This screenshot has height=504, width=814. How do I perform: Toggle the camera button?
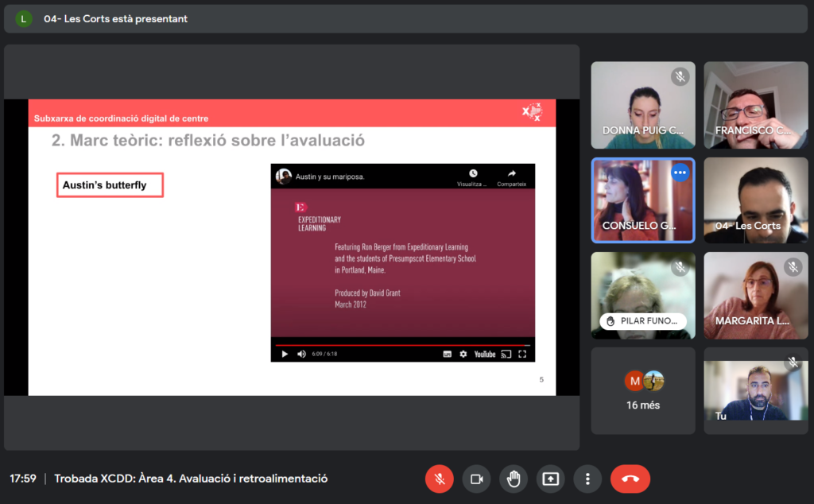[x=477, y=479]
